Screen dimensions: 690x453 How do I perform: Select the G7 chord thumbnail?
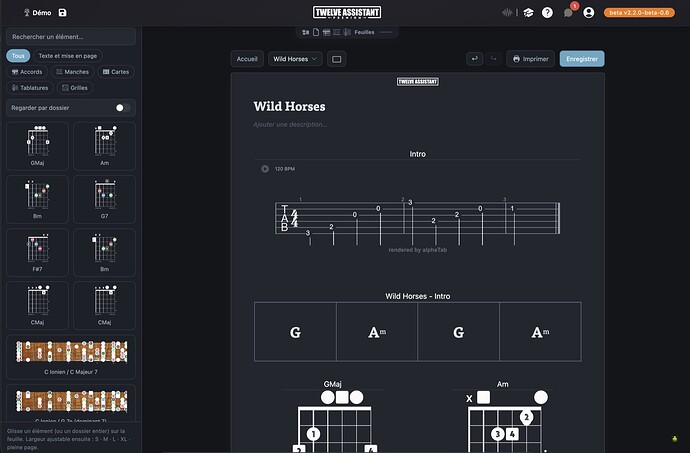(104, 199)
